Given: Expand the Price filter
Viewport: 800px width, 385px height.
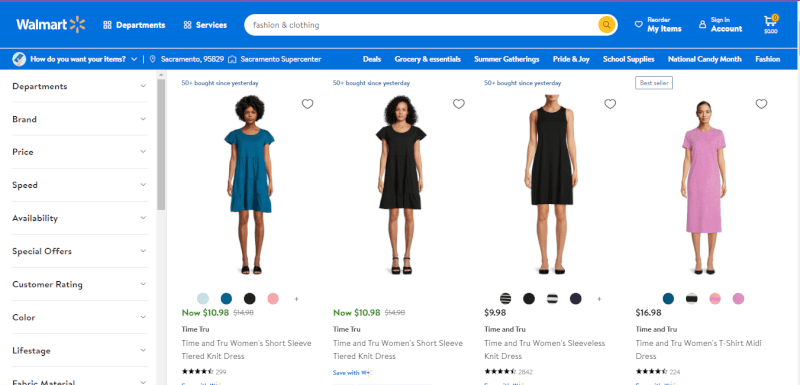Looking at the screenshot, I should [x=79, y=152].
